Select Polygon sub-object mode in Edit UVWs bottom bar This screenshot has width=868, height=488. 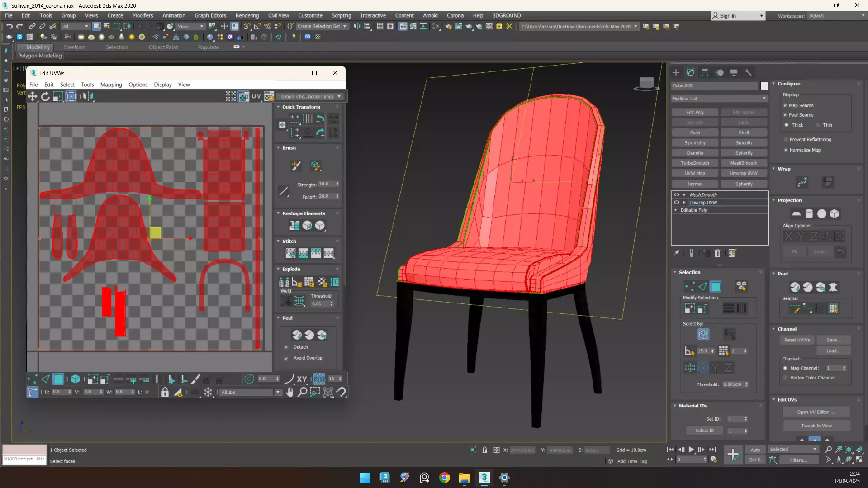pos(58,379)
